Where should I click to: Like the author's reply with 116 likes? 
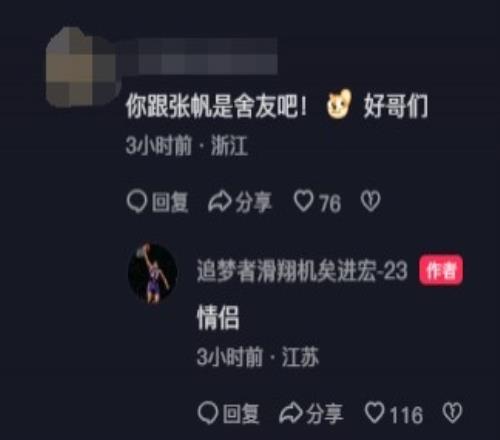[374, 413]
